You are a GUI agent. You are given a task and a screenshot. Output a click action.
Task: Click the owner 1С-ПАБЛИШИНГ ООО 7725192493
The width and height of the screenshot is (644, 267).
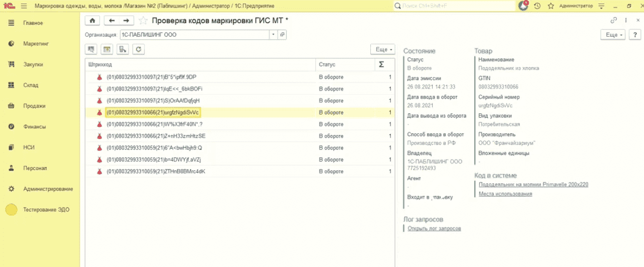[435, 165]
